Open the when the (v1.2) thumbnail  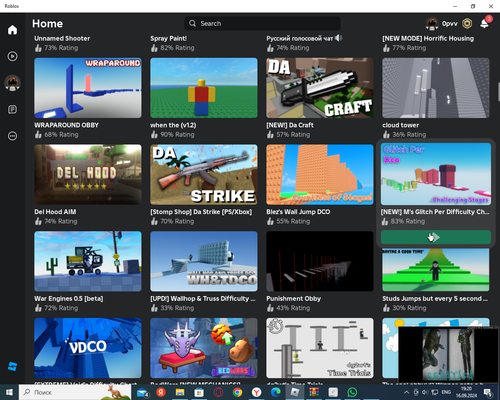[x=204, y=88]
